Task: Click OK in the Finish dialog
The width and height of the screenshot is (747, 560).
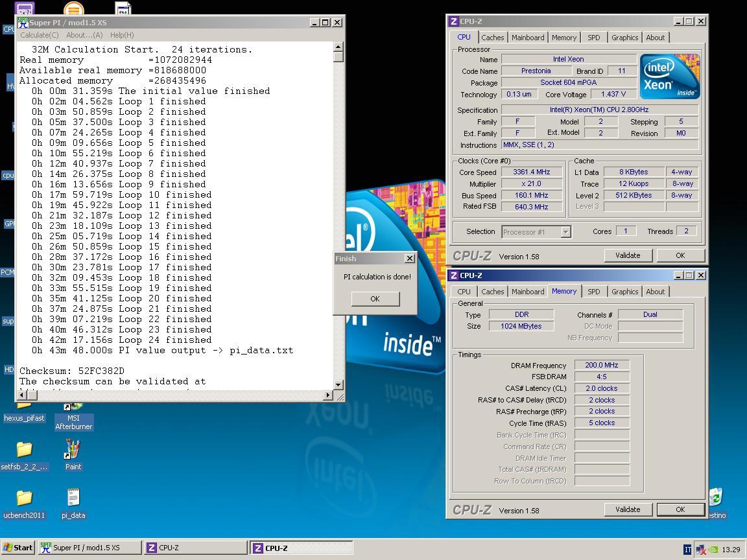Action: [375, 299]
